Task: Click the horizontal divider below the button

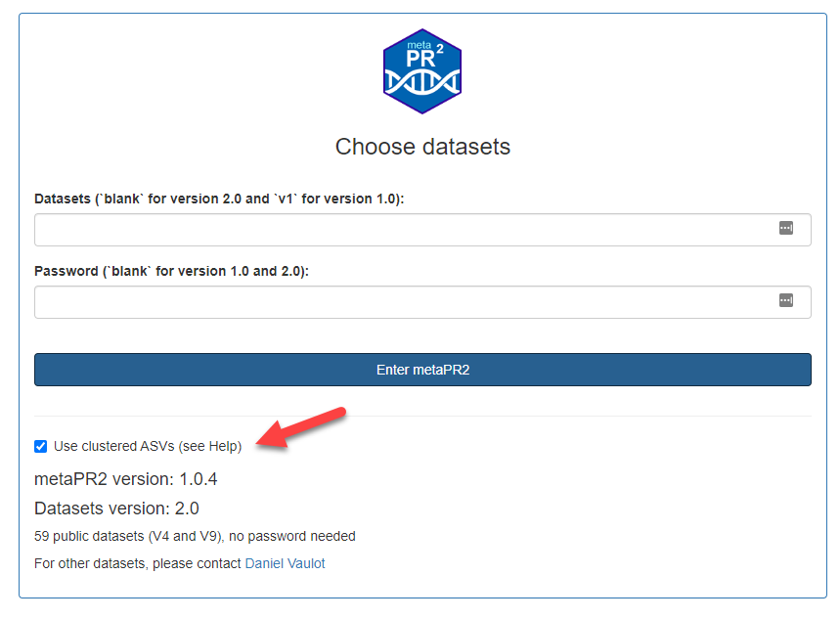Action: pos(422,416)
